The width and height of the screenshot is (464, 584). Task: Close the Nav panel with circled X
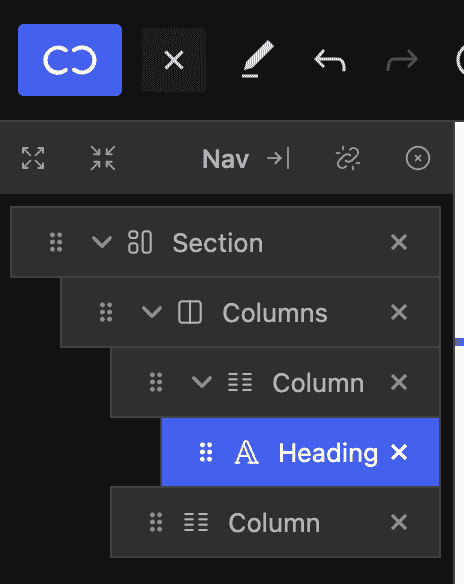point(418,158)
